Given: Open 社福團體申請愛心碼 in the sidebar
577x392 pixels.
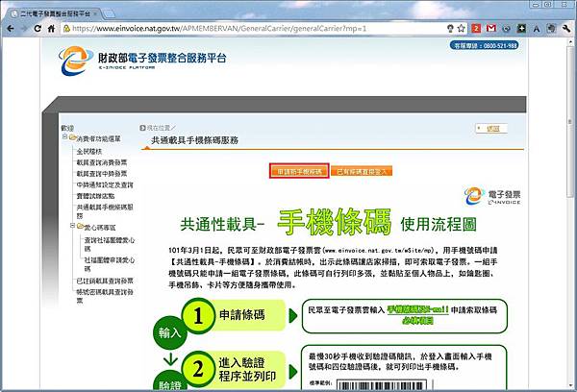Looking at the screenshot, I should [110, 264].
